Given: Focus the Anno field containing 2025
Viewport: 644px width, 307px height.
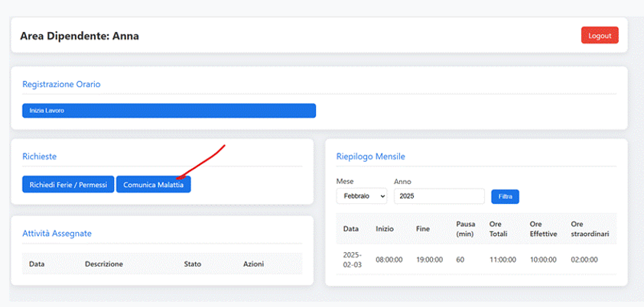Looking at the screenshot, I should click(x=438, y=196).
